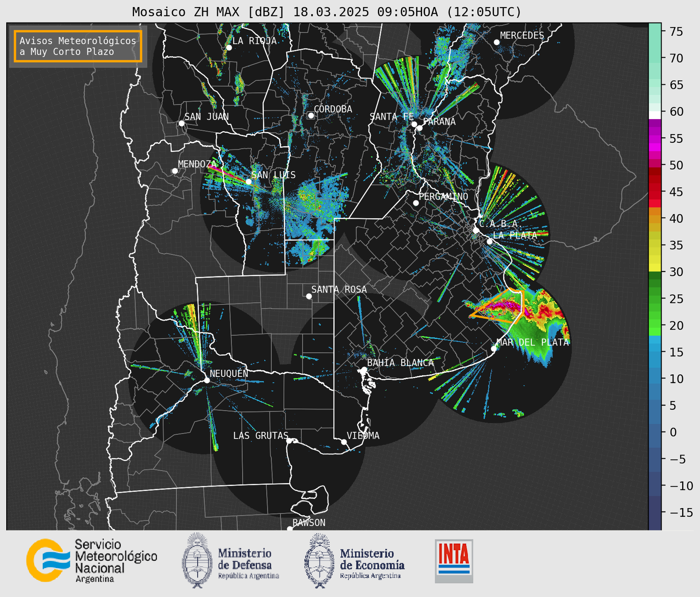Select the Mar del Plata label

click(532, 343)
